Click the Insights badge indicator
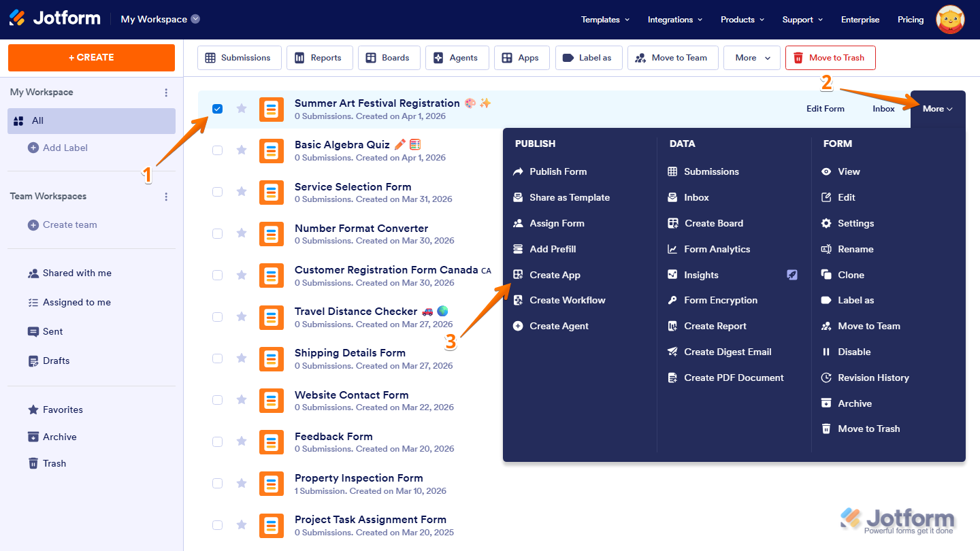980x551 pixels. pyautogui.click(x=791, y=275)
